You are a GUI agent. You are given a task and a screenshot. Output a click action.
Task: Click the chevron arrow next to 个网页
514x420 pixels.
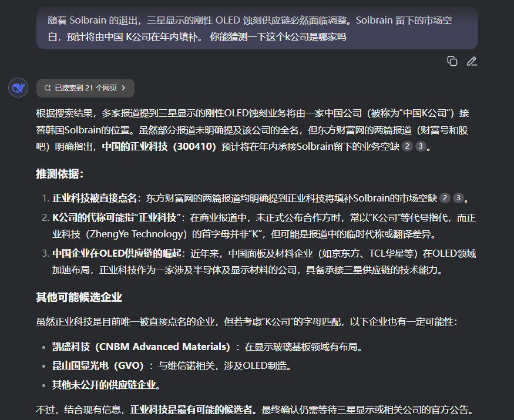(x=123, y=88)
